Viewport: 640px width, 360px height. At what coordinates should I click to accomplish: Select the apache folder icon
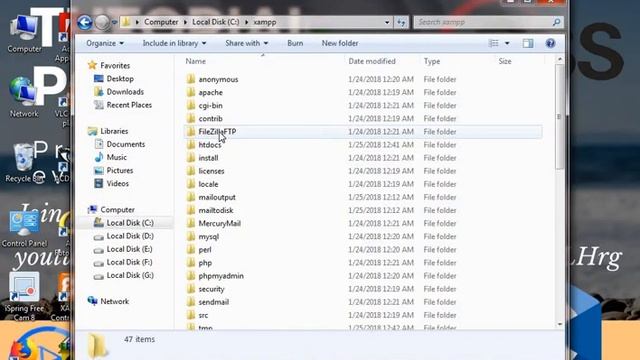191,92
